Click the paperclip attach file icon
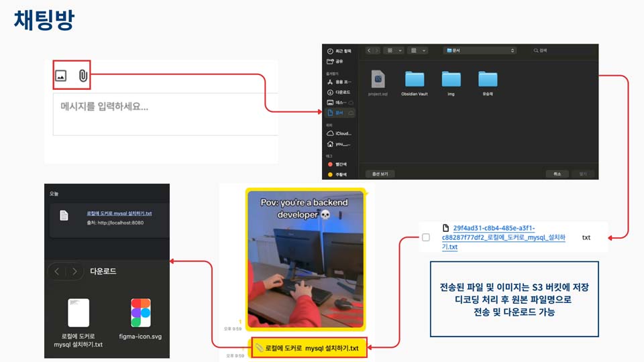 pyautogui.click(x=82, y=76)
